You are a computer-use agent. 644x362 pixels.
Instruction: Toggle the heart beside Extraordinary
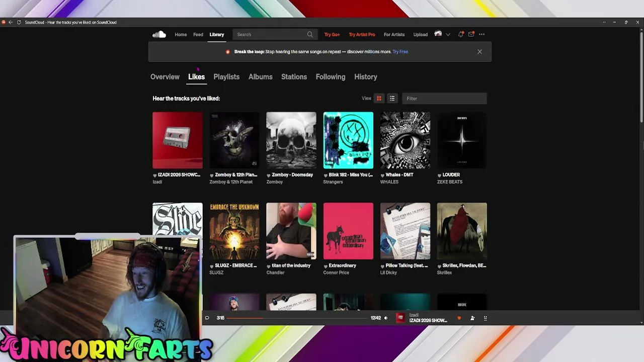point(326,266)
